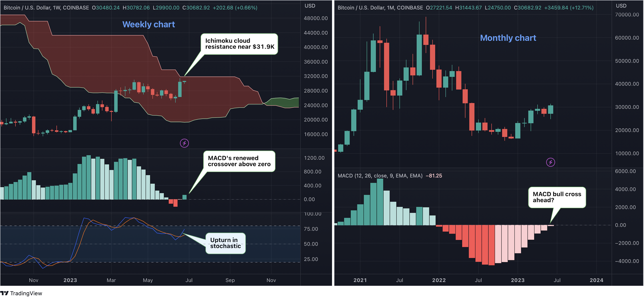The image size is (644, 297).
Task: Click the 2022 label on monthly time axis
Action: [x=439, y=280]
